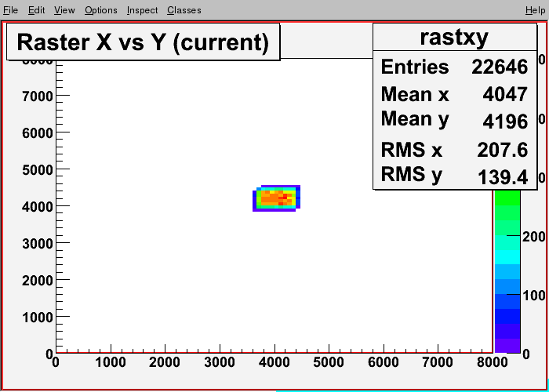Select the RMS x 207.6 line
549x392 pixels.
point(454,150)
